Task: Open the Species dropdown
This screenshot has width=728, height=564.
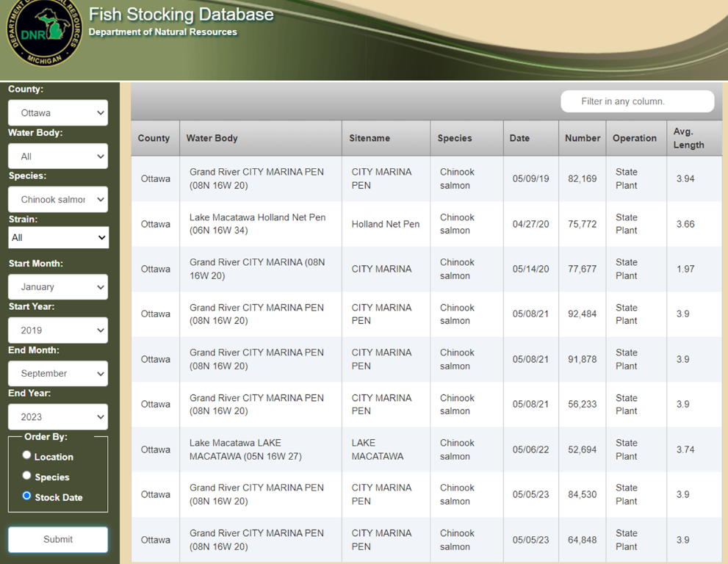Action: (x=58, y=200)
